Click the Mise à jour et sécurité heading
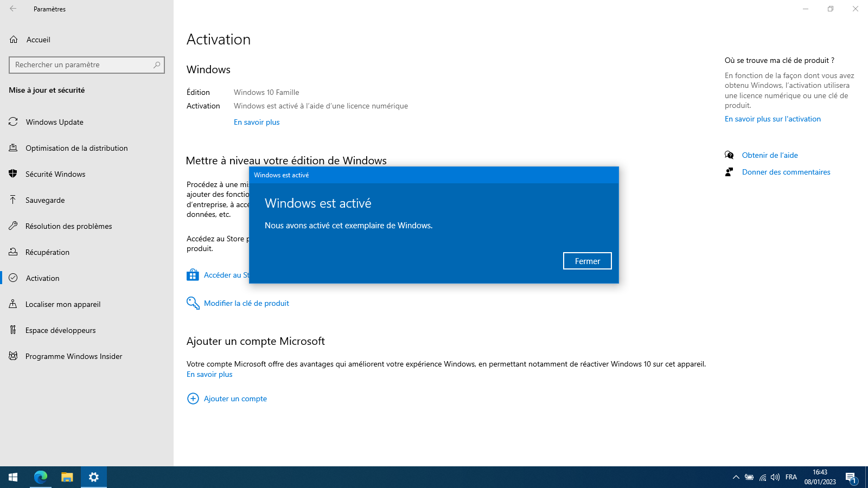Screen dimensions: 868x488 (x=47, y=90)
